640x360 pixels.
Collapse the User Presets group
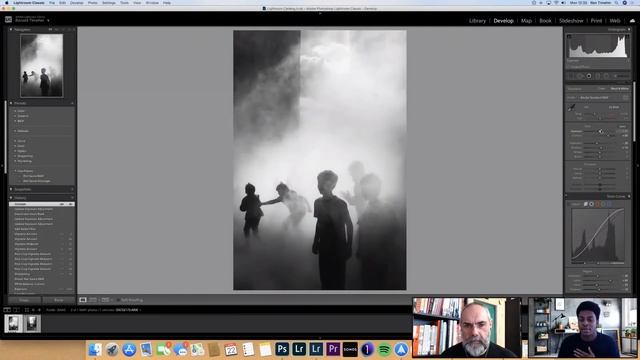(16, 171)
